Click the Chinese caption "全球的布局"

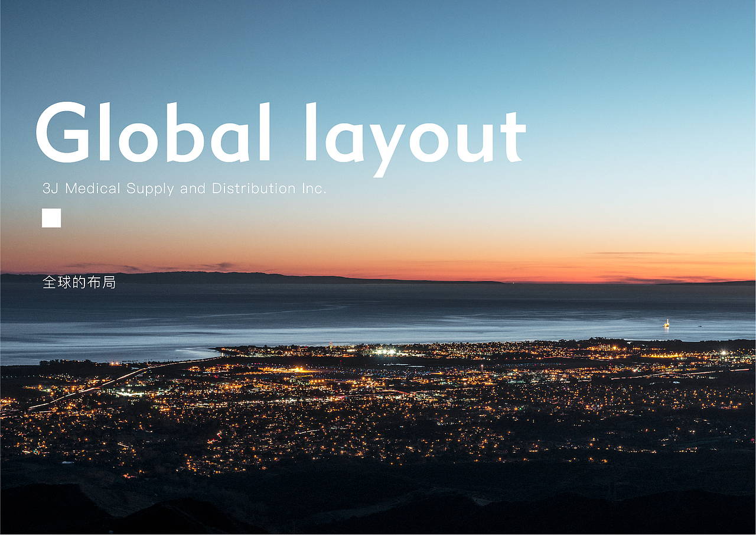click(x=79, y=283)
